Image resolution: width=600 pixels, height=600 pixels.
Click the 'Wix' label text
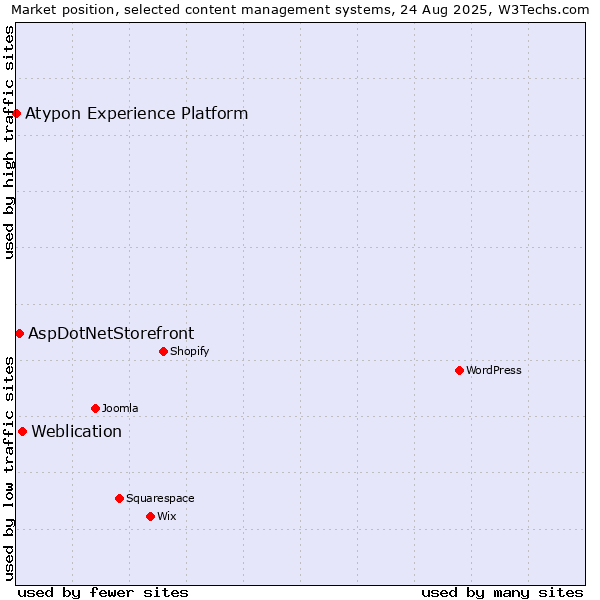(x=166, y=517)
